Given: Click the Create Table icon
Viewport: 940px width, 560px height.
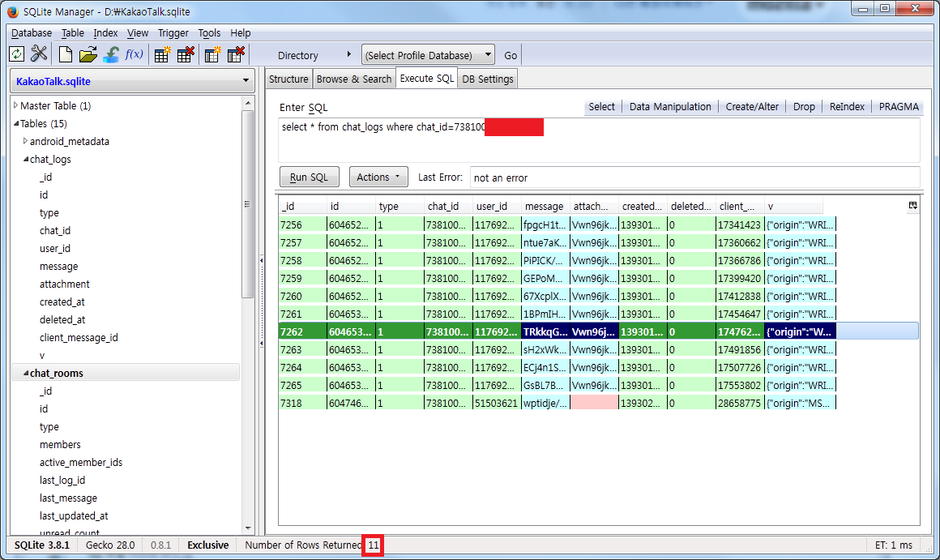Looking at the screenshot, I should coord(163,54).
